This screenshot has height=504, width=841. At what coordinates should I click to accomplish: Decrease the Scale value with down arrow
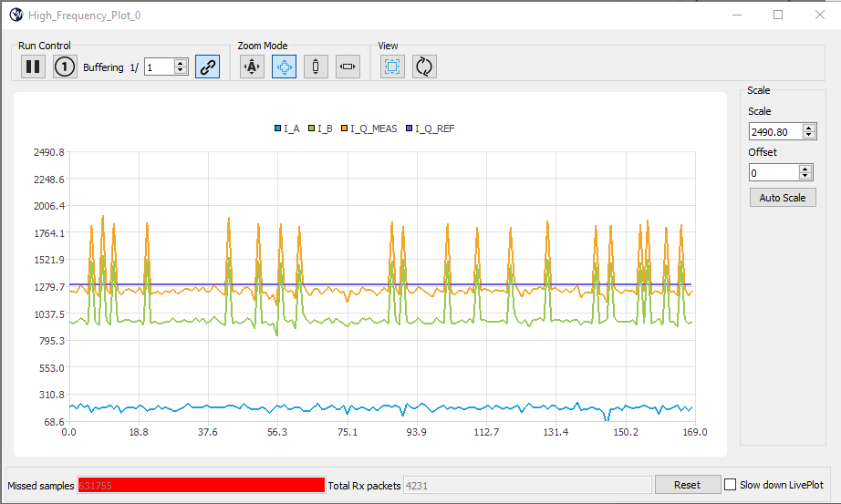coord(809,136)
